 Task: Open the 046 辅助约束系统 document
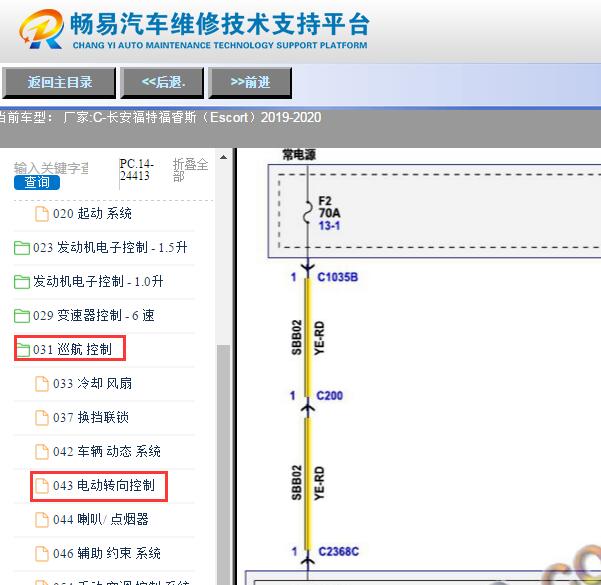107,554
